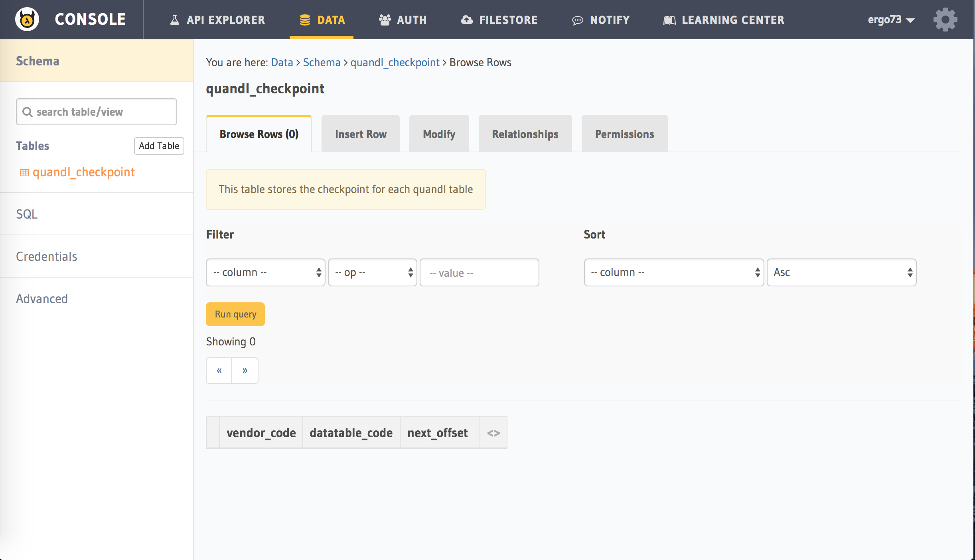Open the Filter op dropdown
Viewport: 975px width, 560px height.
click(372, 272)
